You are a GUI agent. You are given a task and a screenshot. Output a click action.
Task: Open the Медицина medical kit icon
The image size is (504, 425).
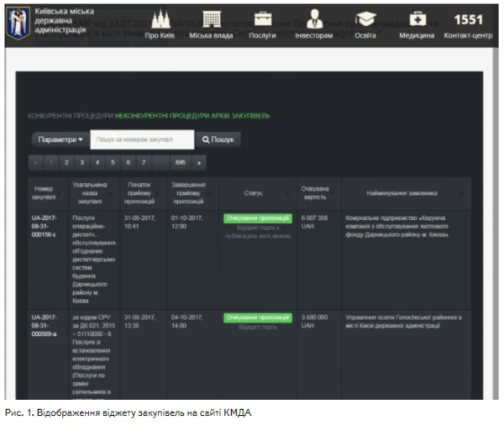point(417,18)
